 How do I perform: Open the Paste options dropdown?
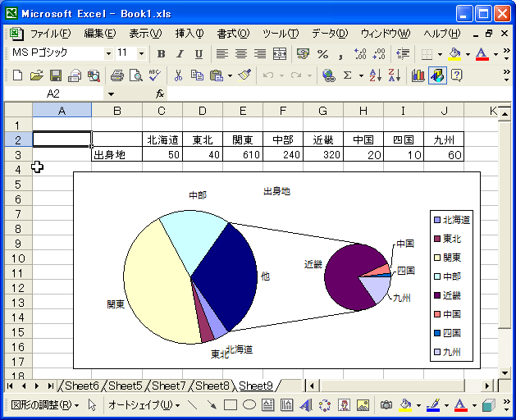tap(230, 76)
